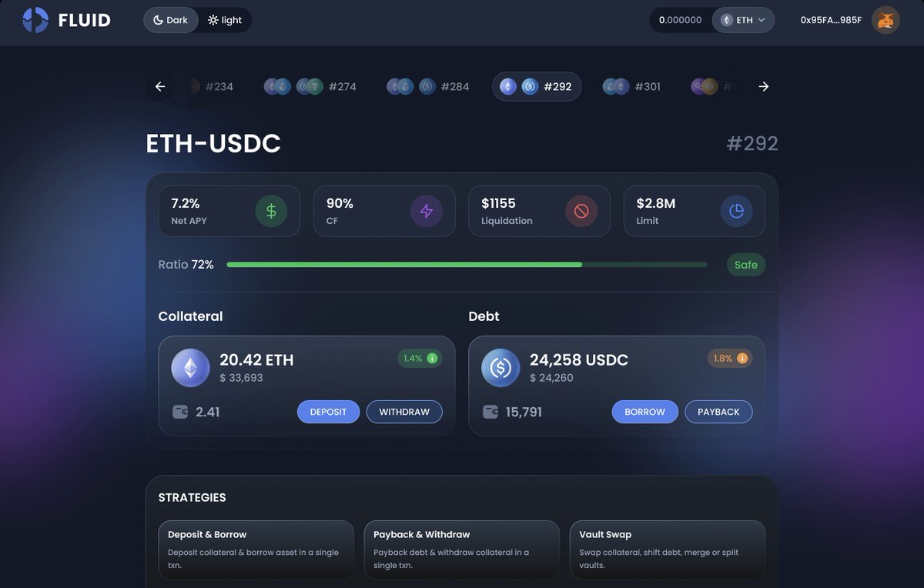This screenshot has width=924, height=588.
Task: Click the Net APY dollar icon
Action: point(271,211)
